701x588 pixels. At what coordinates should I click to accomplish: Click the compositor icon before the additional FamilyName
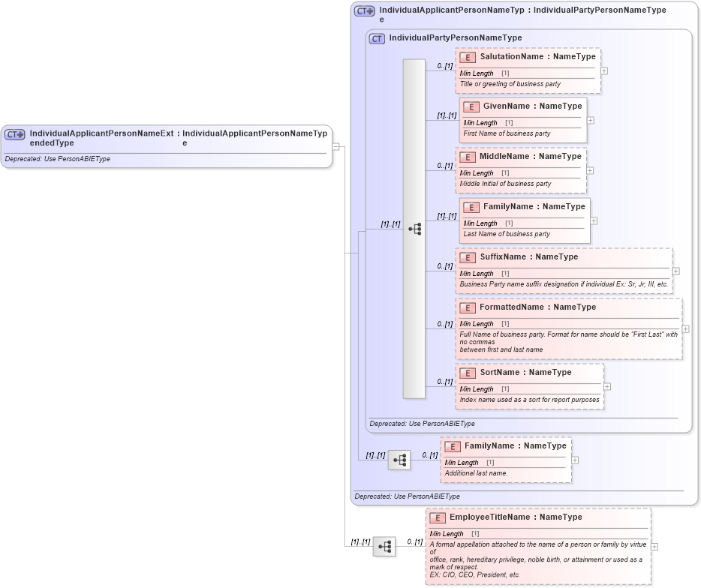pos(399,460)
